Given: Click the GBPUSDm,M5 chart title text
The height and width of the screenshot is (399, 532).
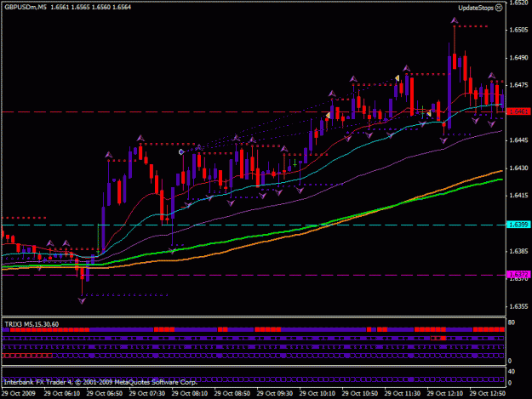Looking at the screenshot, I should coord(26,7).
